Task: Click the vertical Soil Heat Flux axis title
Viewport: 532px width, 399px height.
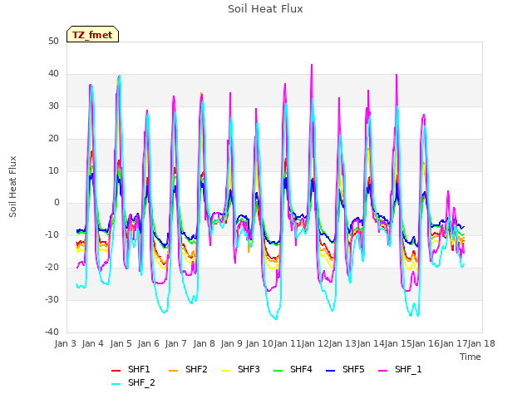Action: point(12,186)
